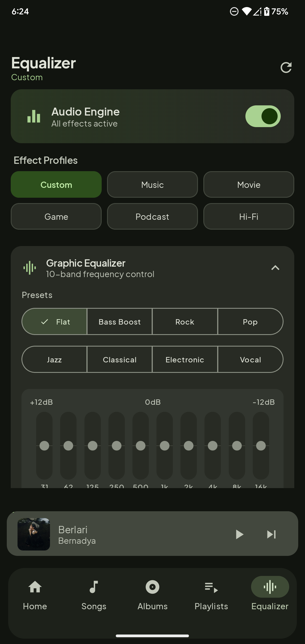The height and width of the screenshot is (644, 305).
Task: Tap the artist name Bernadya
Action: (x=77, y=541)
